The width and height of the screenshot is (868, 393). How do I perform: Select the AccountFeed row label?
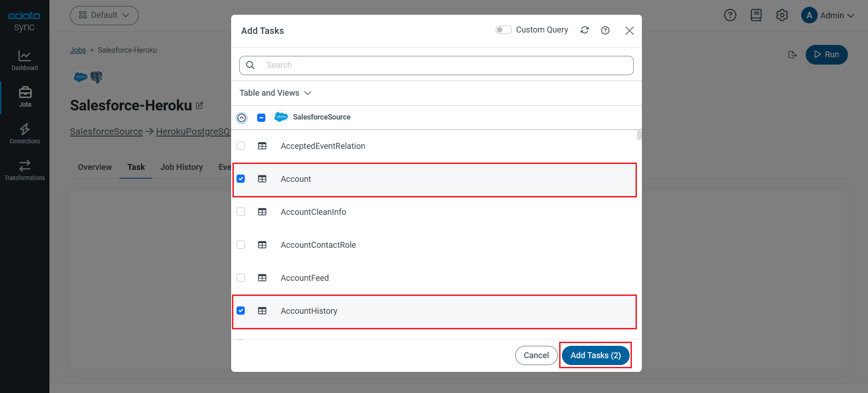point(305,278)
